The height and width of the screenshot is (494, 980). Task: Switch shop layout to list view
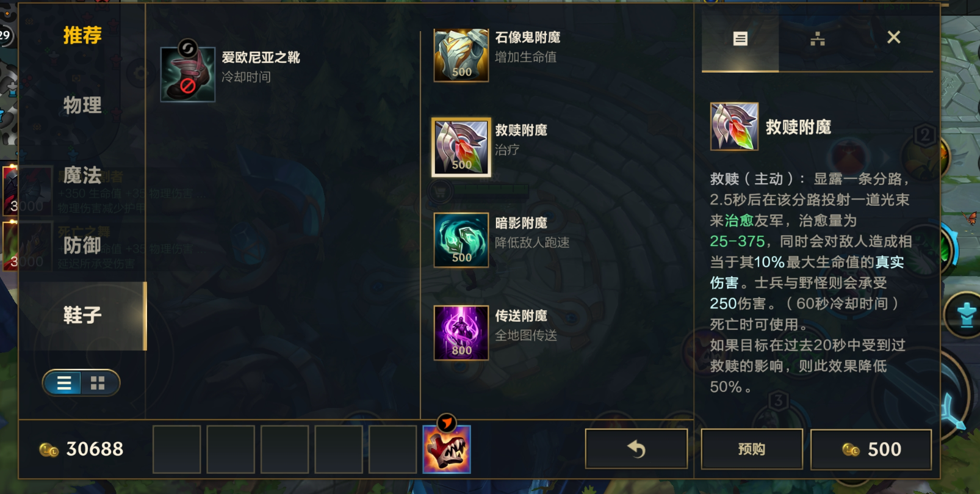(64, 383)
